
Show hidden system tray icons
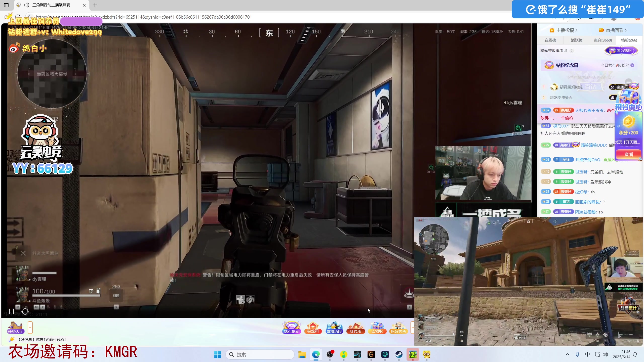click(568, 354)
